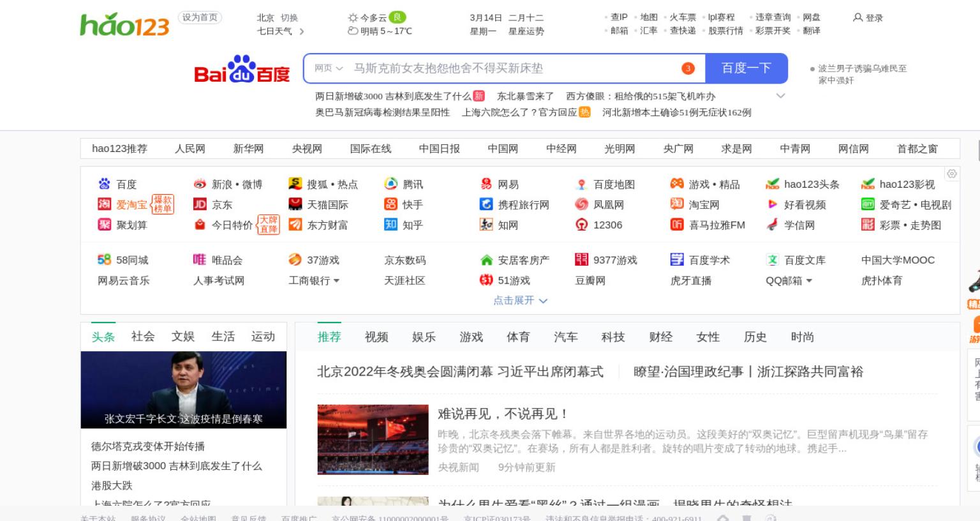Click 点击展开 to expand more sites

520,301
